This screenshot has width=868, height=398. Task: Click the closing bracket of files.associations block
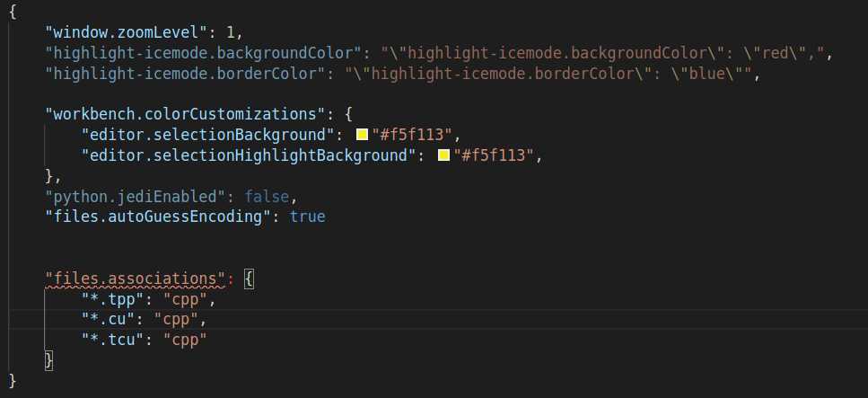click(x=48, y=359)
